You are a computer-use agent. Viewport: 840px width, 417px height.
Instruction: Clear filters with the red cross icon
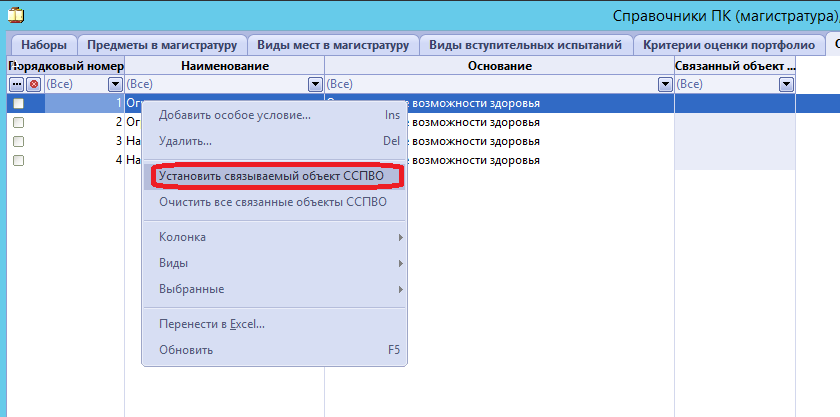34,84
